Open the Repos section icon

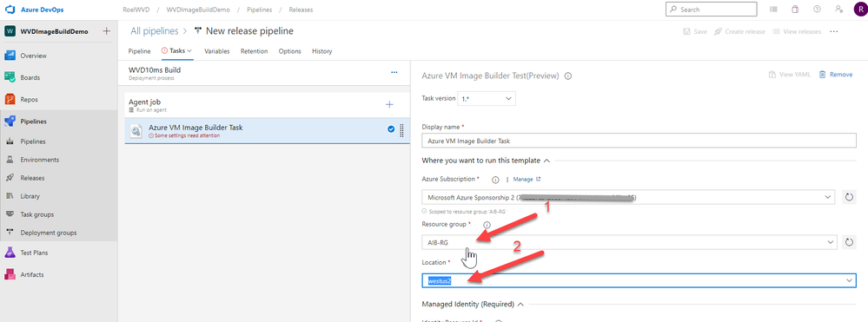coord(10,100)
